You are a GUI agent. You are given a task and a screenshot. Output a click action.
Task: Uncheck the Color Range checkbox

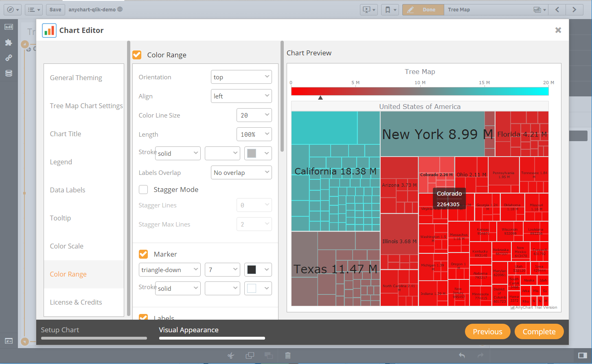coord(137,55)
